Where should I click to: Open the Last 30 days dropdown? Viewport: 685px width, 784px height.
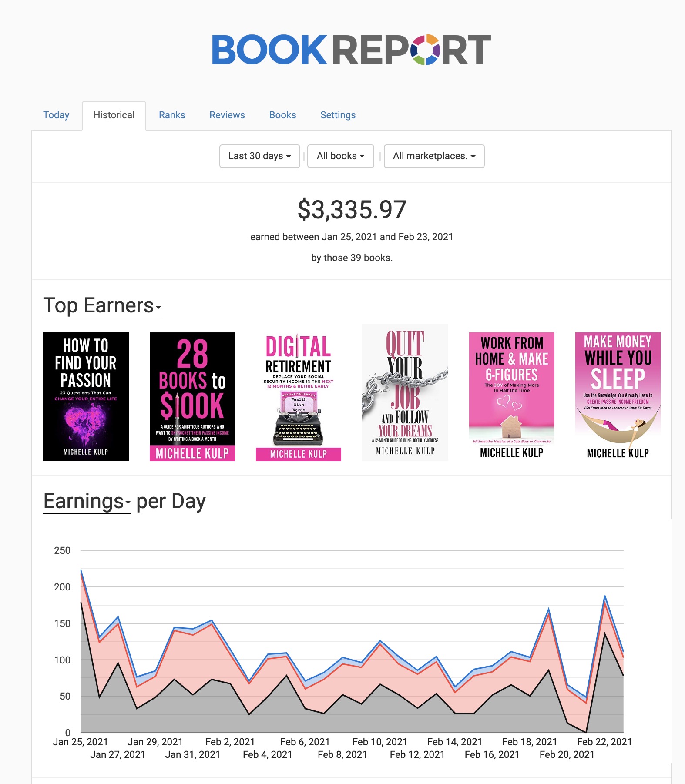click(260, 156)
